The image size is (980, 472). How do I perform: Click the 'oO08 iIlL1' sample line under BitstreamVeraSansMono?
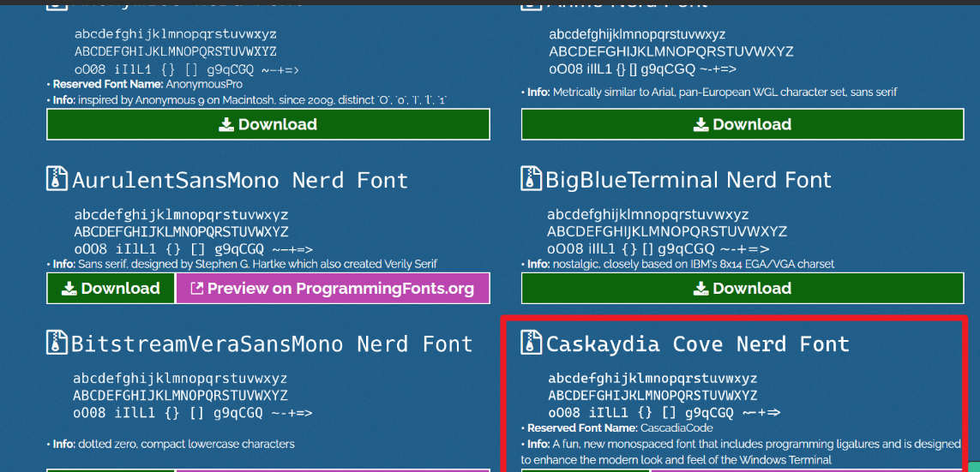point(193,413)
